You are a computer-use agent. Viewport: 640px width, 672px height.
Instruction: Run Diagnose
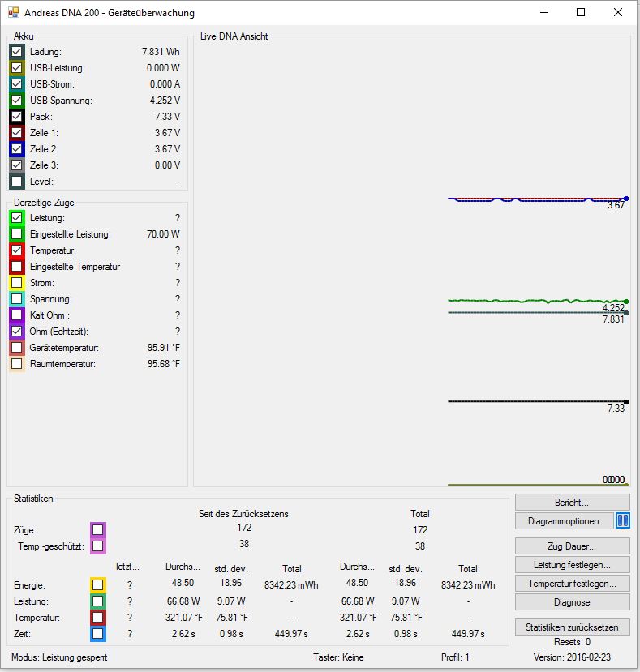[x=572, y=602]
